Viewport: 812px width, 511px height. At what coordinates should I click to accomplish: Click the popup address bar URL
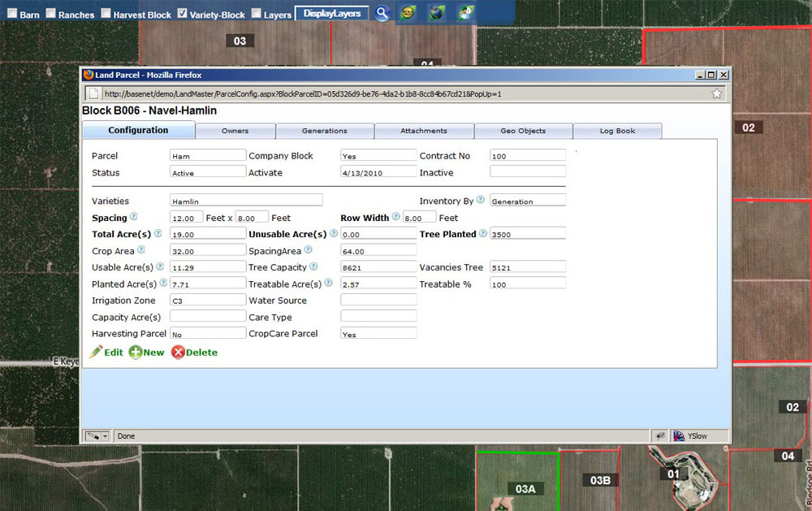point(303,93)
